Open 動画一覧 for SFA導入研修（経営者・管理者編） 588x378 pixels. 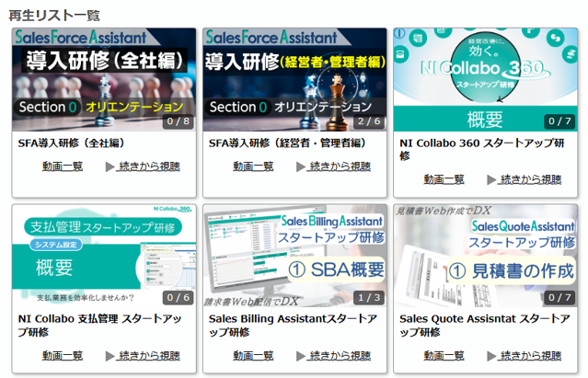point(253,166)
